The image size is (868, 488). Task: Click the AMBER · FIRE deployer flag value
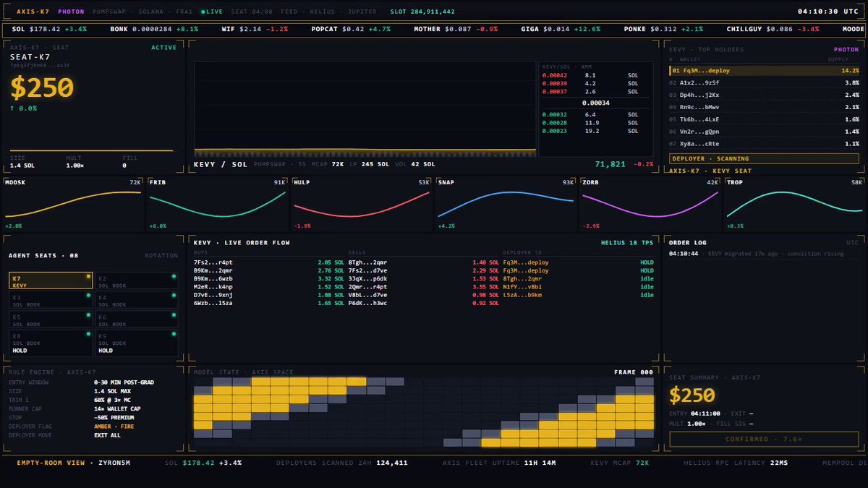click(x=114, y=427)
